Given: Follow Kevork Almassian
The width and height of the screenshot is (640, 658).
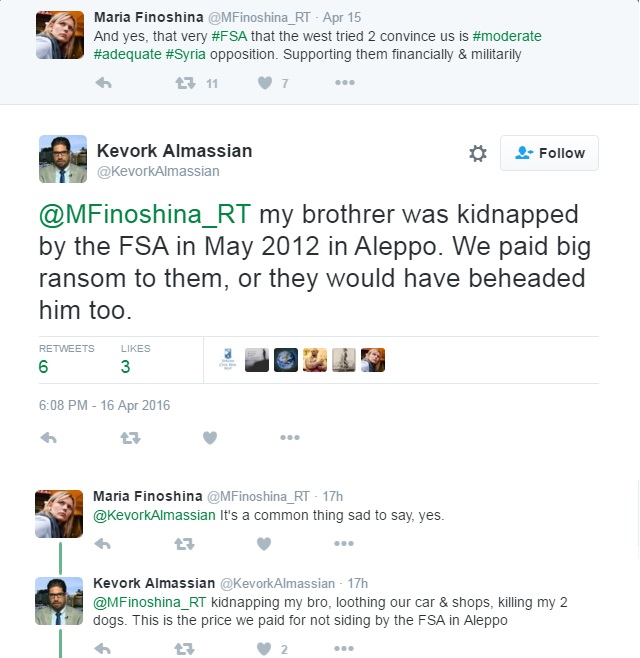Looking at the screenshot, I should point(549,153).
